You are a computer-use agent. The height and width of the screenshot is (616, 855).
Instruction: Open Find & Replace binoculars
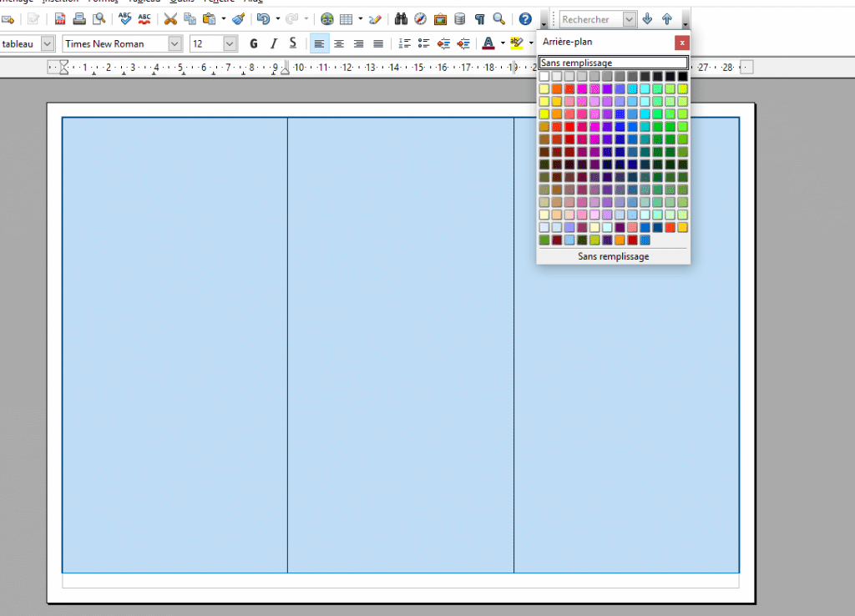[x=401, y=20]
